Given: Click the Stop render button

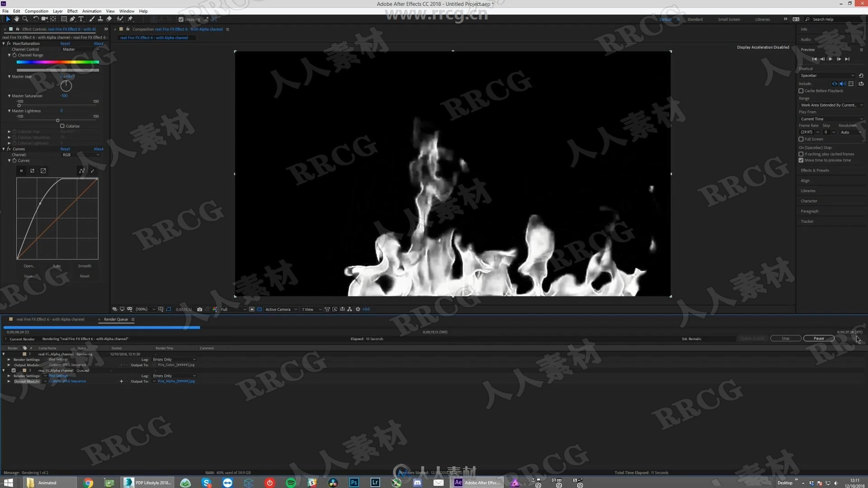Looking at the screenshot, I should point(786,338).
